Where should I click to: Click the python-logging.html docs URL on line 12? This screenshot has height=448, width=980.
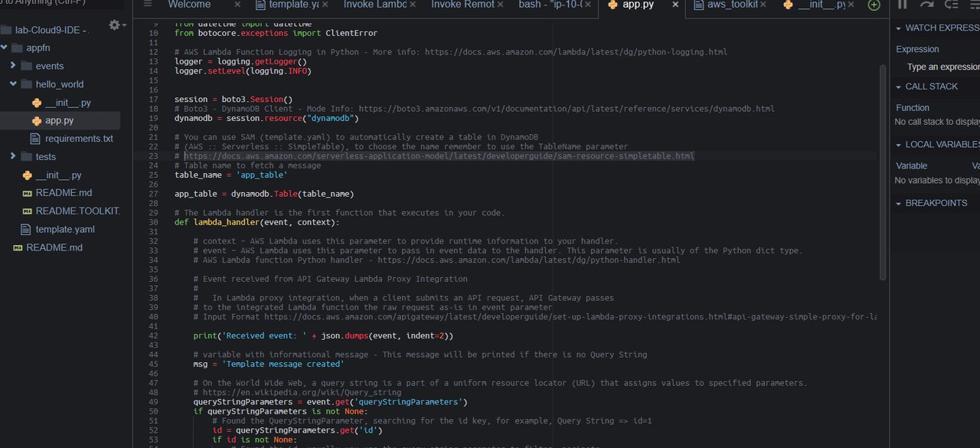pos(576,52)
